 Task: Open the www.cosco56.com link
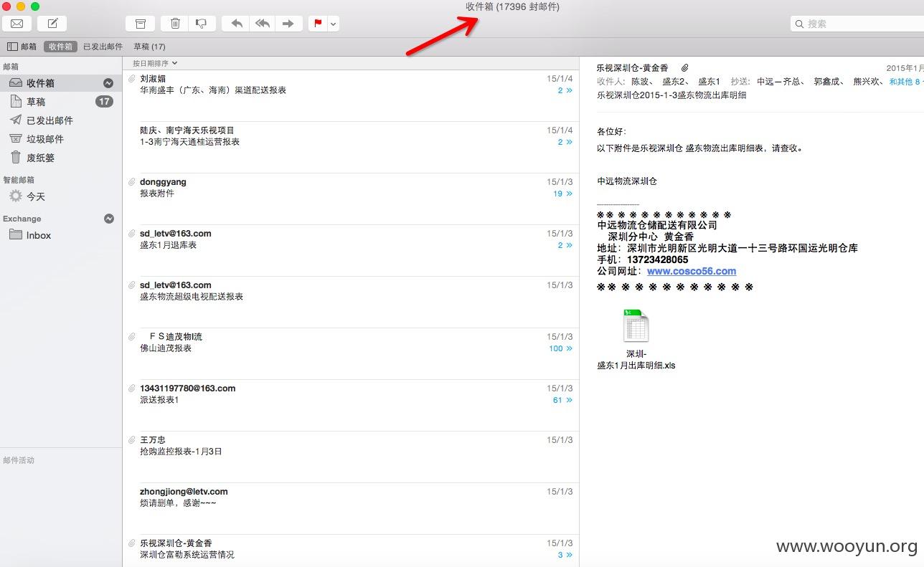[x=692, y=271]
